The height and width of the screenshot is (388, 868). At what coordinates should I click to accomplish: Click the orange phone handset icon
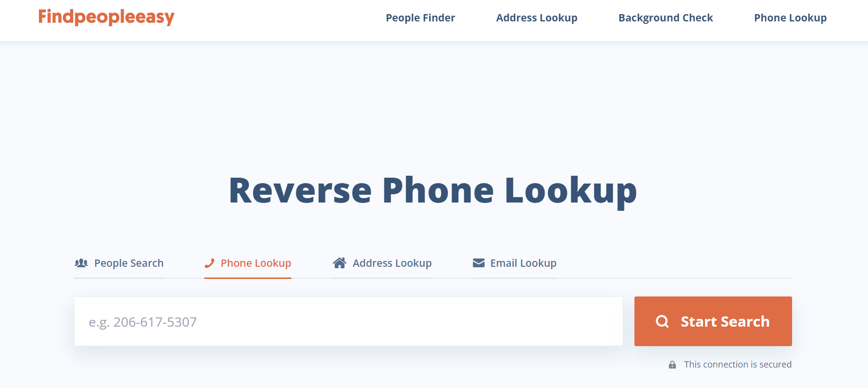(210, 263)
